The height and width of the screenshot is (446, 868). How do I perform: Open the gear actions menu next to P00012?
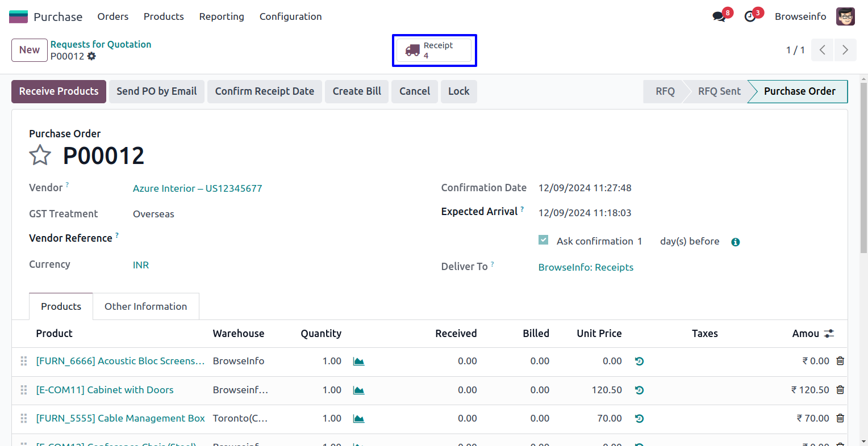(x=91, y=56)
